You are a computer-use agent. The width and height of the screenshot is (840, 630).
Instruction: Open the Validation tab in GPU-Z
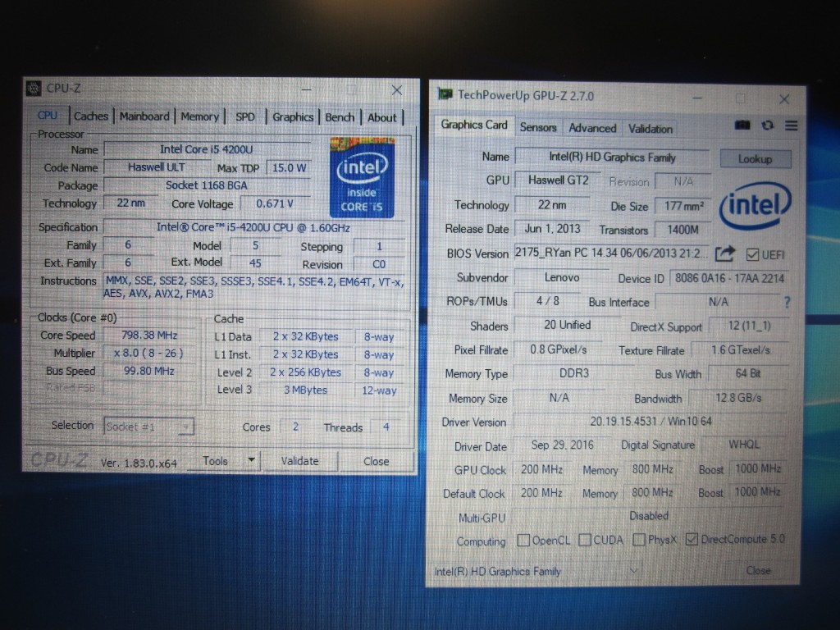click(651, 129)
